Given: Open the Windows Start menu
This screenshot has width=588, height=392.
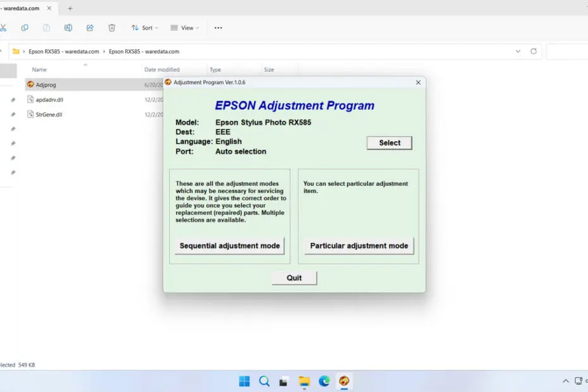Looking at the screenshot, I should coord(245,381).
